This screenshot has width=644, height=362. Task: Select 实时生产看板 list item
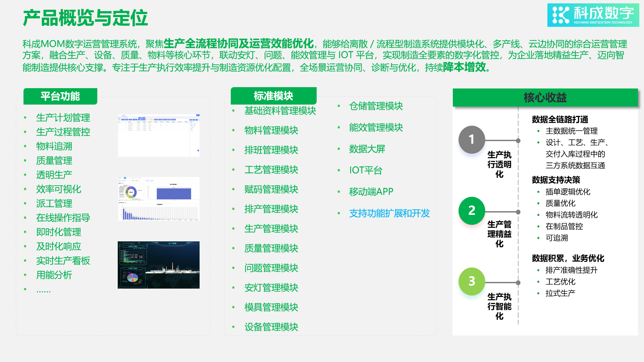pos(63,261)
